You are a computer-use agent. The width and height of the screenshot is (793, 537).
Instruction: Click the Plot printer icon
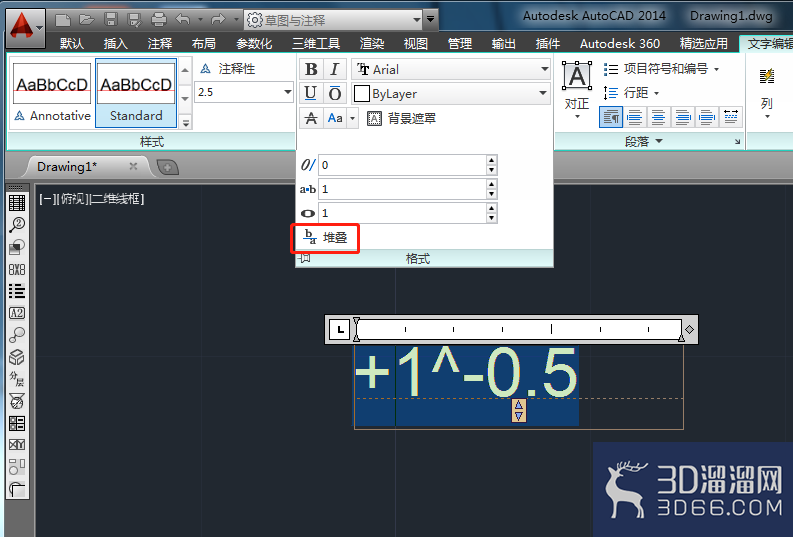coord(159,20)
